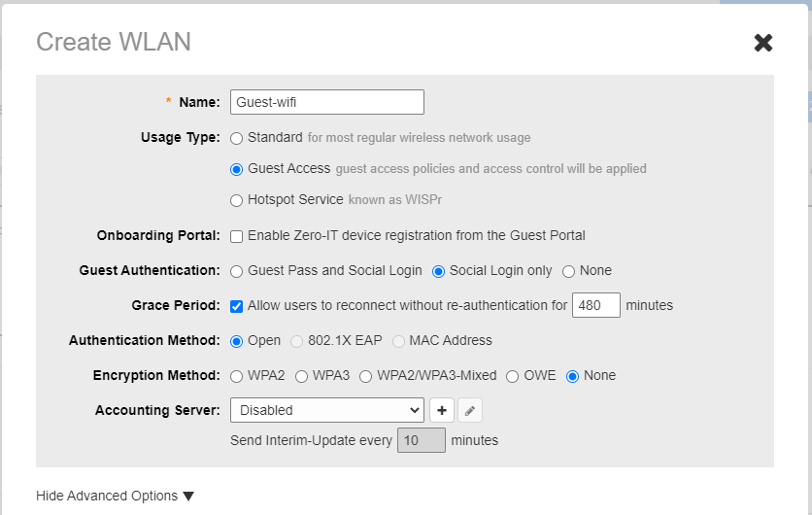Click the WLAN Name input field
Screen dimensions: 812x515
coord(326,102)
